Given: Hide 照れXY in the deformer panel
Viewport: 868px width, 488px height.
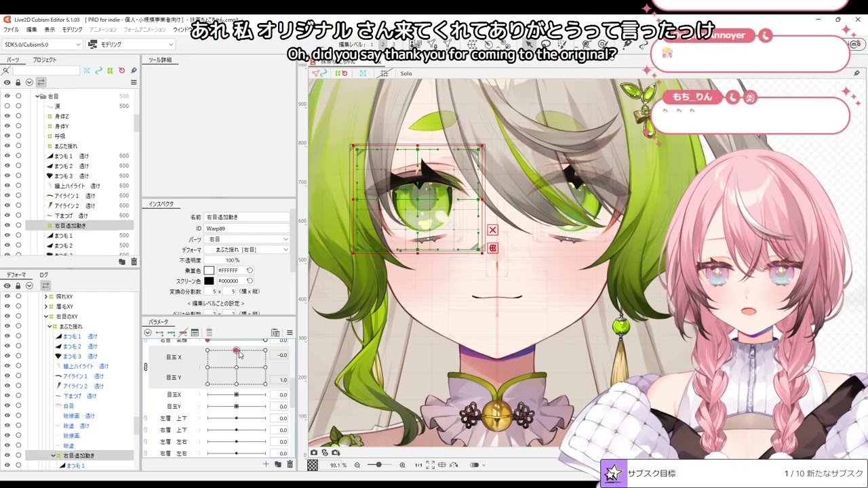Looking at the screenshot, I should pyautogui.click(x=7, y=297).
